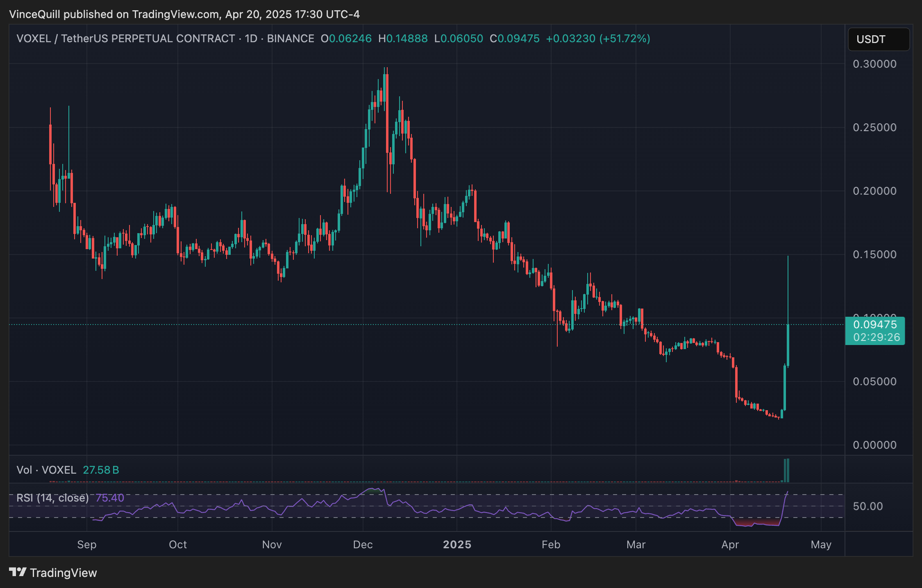Screen dimensions: 922x588
Task: Click the volume value 27.58 B
Action: [101, 470]
